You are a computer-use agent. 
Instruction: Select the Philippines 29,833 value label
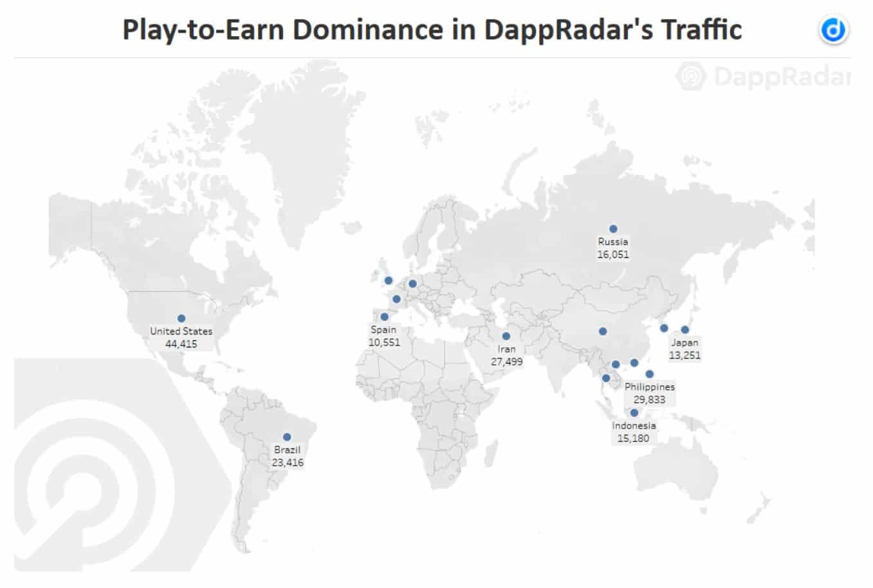pos(649,400)
